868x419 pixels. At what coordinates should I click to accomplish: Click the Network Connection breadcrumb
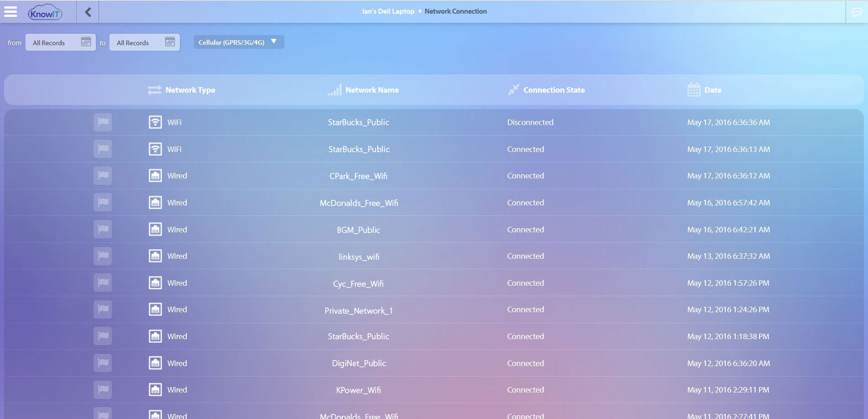coord(455,11)
